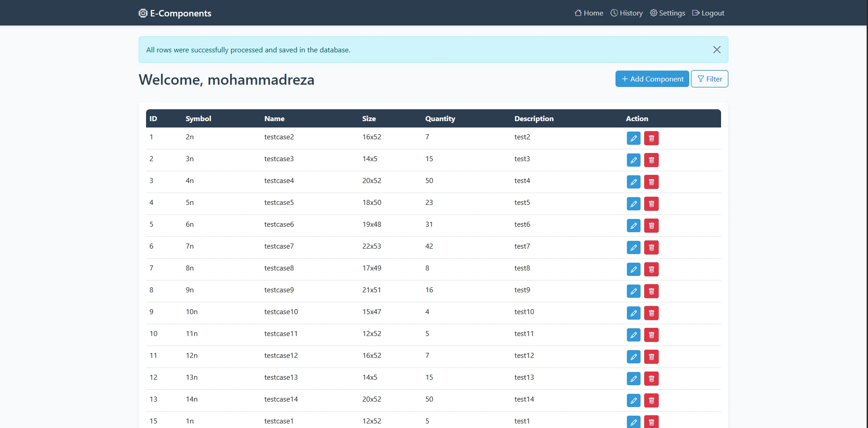Select the Symbol column header
The image size is (868, 428).
click(198, 118)
